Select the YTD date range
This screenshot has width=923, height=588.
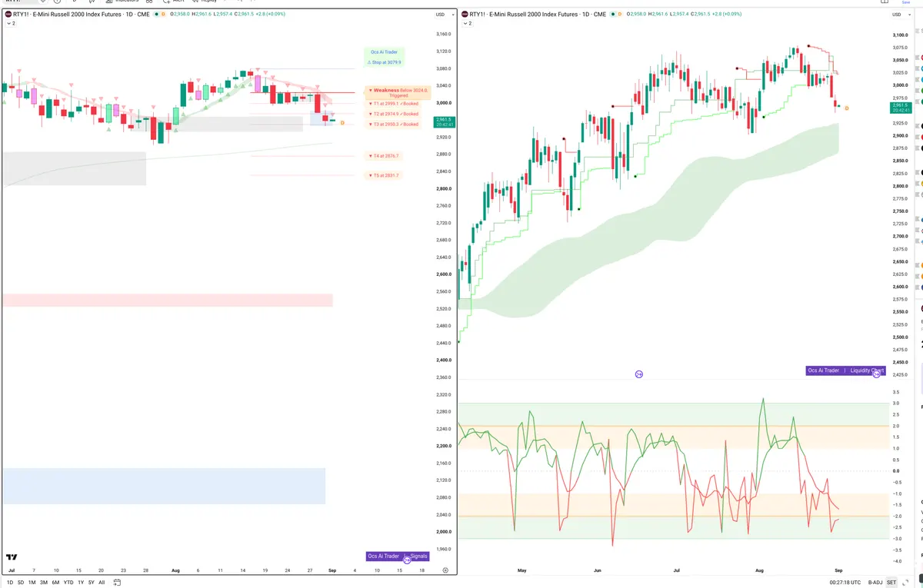68,583
